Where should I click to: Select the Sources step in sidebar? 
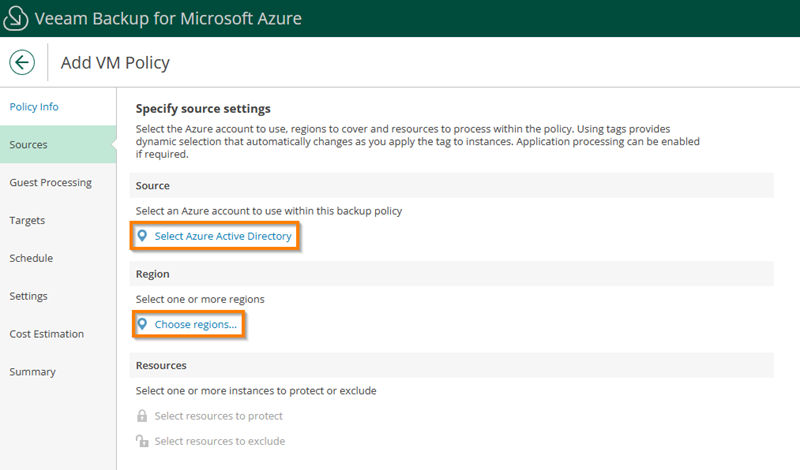[x=29, y=145]
